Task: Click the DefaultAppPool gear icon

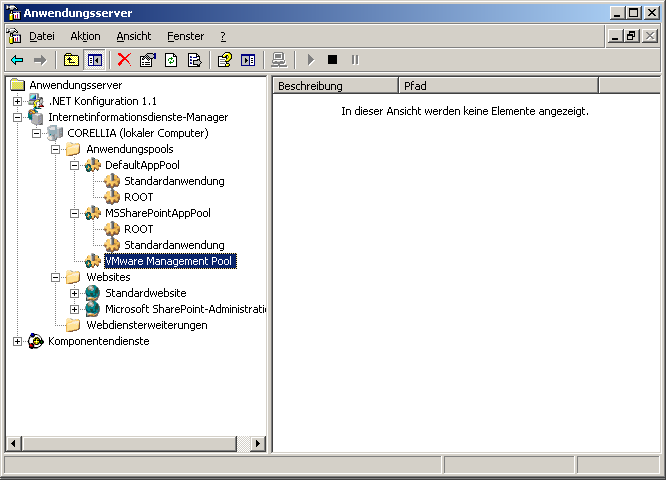Action: pos(93,165)
